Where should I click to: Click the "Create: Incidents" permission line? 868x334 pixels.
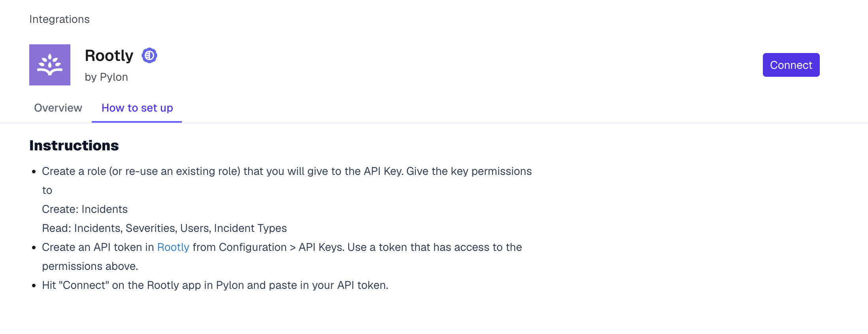[x=85, y=209]
